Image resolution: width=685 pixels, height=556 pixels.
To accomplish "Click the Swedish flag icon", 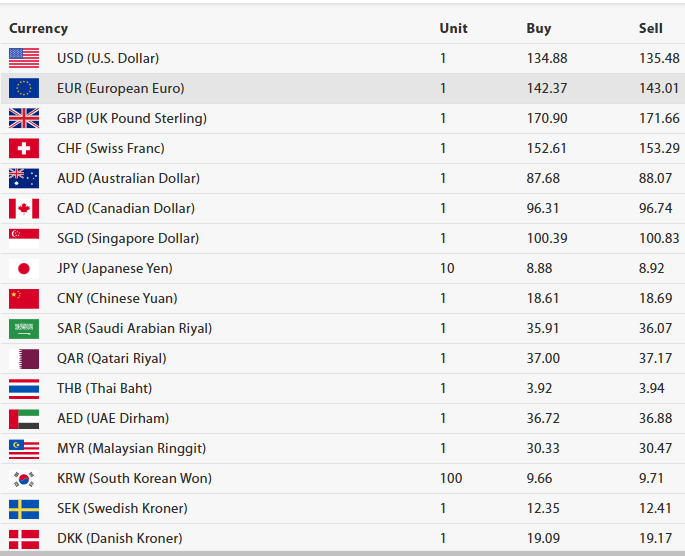I will point(23,508).
